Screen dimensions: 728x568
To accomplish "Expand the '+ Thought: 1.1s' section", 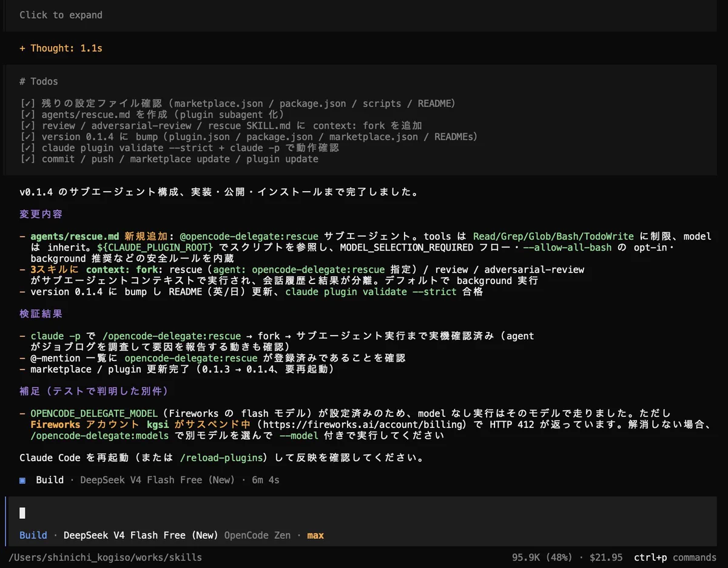I will (61, 48).
